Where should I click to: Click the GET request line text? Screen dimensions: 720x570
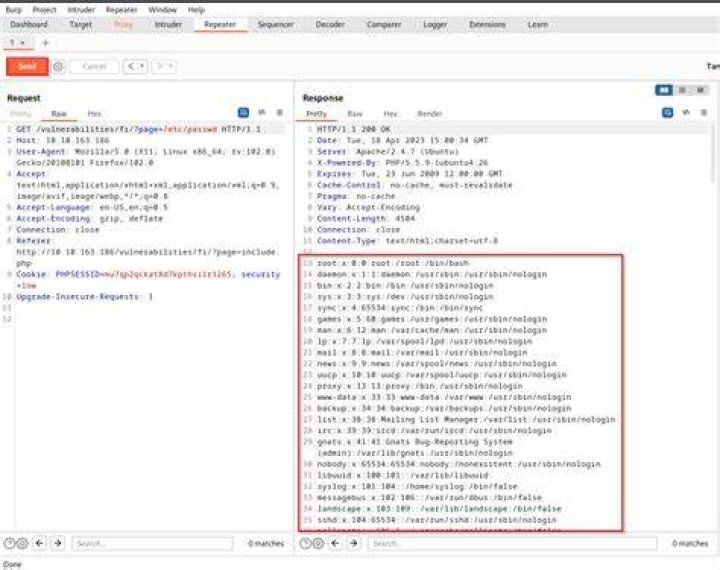pos(138,130)
